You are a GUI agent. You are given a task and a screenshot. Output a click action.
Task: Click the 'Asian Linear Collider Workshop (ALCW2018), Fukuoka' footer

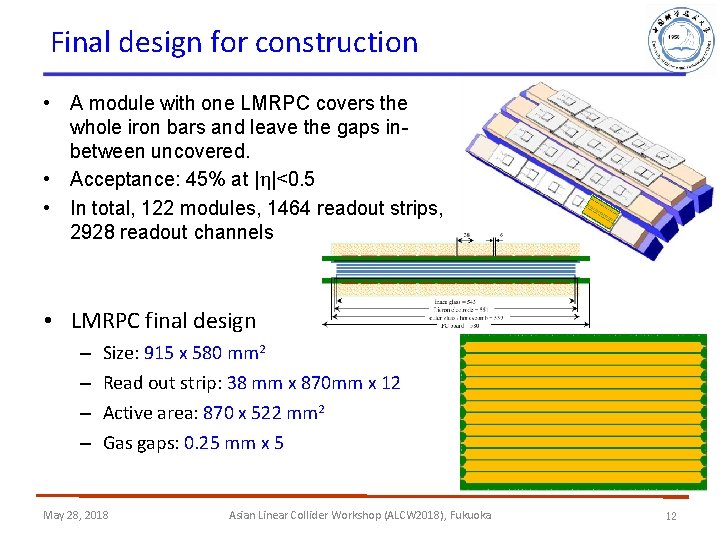click(360, 515)
